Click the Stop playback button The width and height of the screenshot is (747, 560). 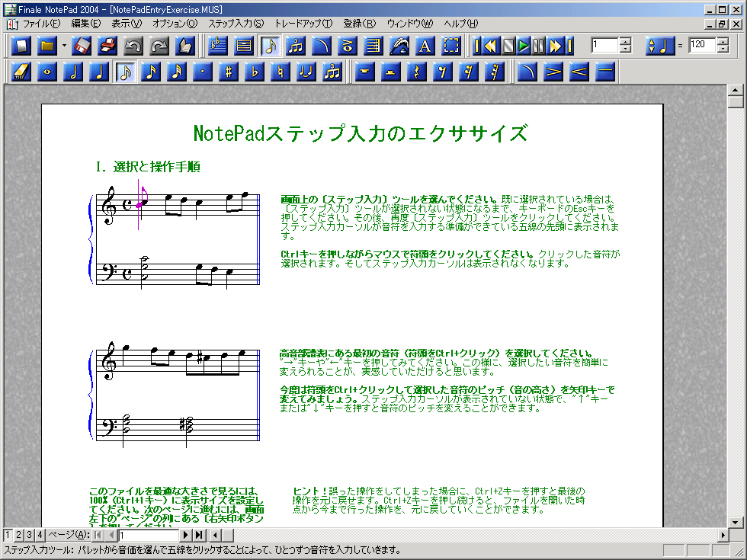pos(508,46)
